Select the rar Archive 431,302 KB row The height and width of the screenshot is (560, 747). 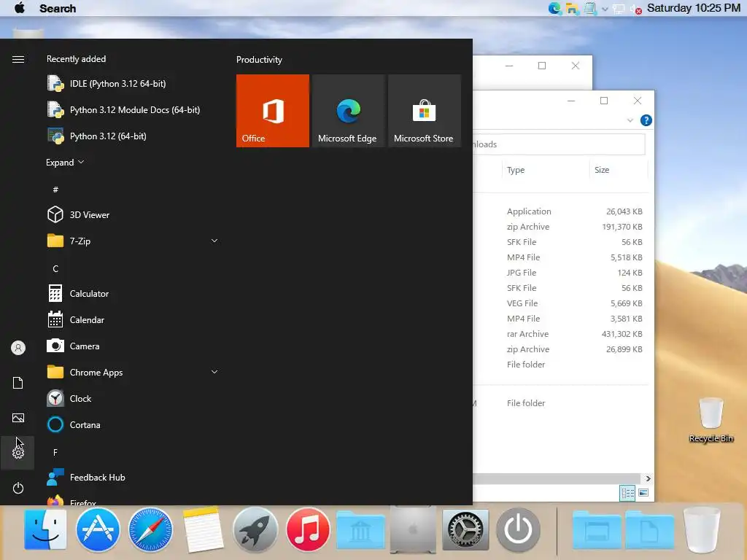561,334
